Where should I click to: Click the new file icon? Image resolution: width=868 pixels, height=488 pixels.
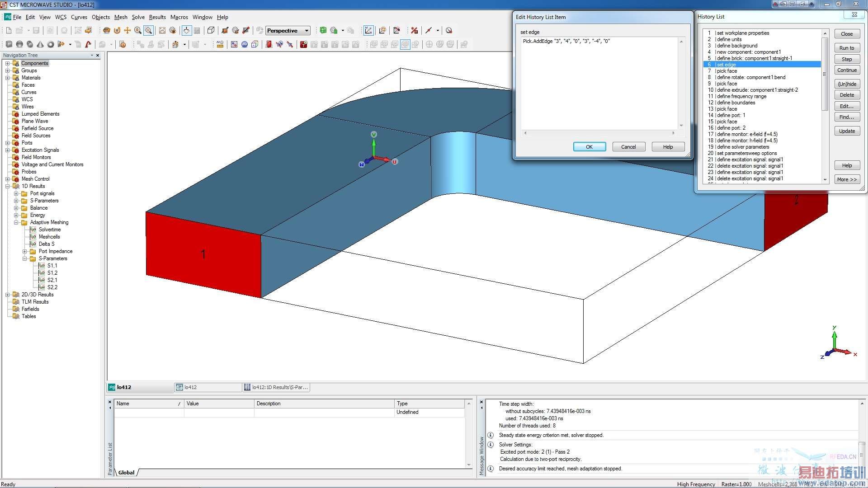[x=9, y=30]
